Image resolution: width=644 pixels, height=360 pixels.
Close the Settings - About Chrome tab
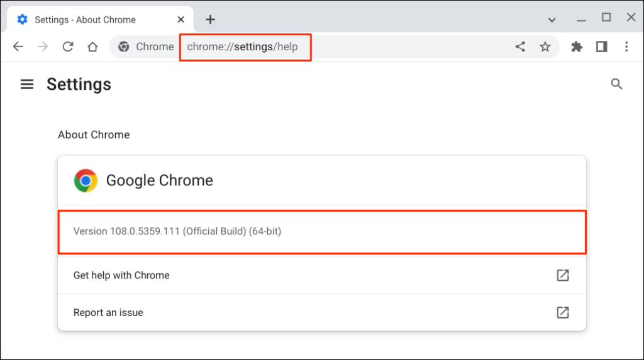tap(180, 19)
